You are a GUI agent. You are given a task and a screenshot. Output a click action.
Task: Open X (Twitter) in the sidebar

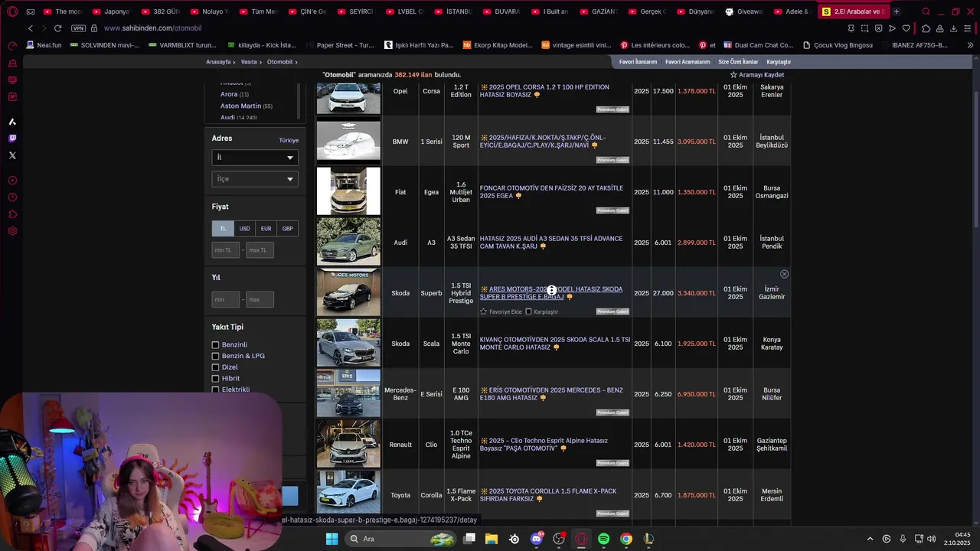click(x=12, y=155)
